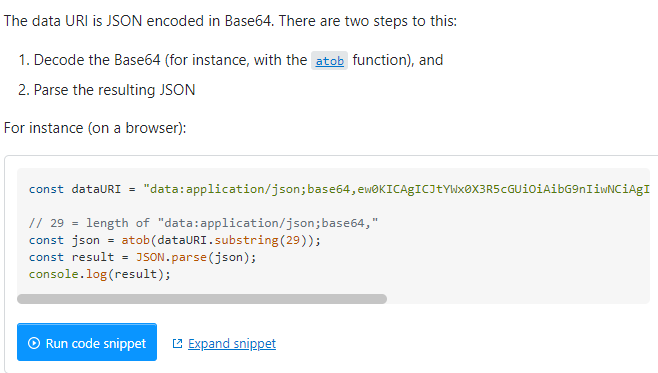Screen dimensions: 658x373
Task: Click the expand arrow icon beside Expand snippet
Action: [178, 344]
